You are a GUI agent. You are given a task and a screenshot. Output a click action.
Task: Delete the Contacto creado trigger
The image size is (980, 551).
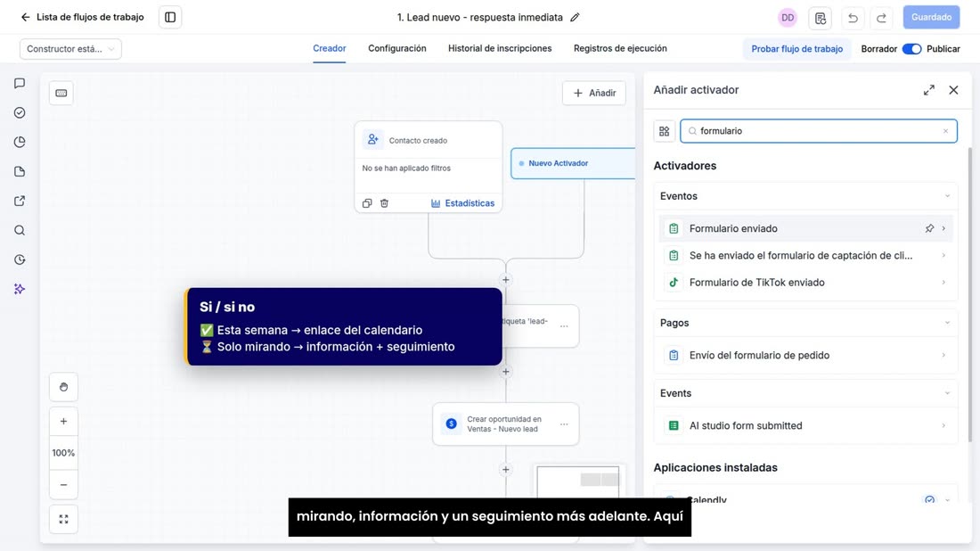(384, 203)
